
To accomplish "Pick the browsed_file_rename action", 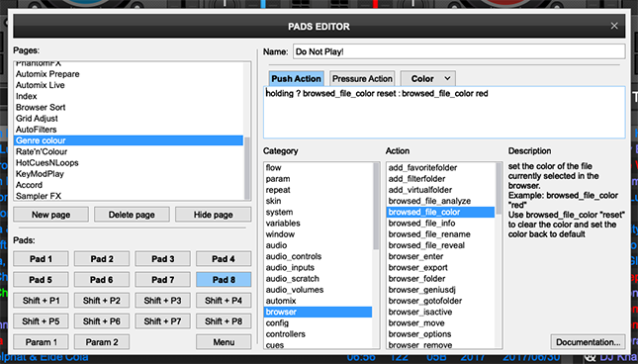I will 440,234.
